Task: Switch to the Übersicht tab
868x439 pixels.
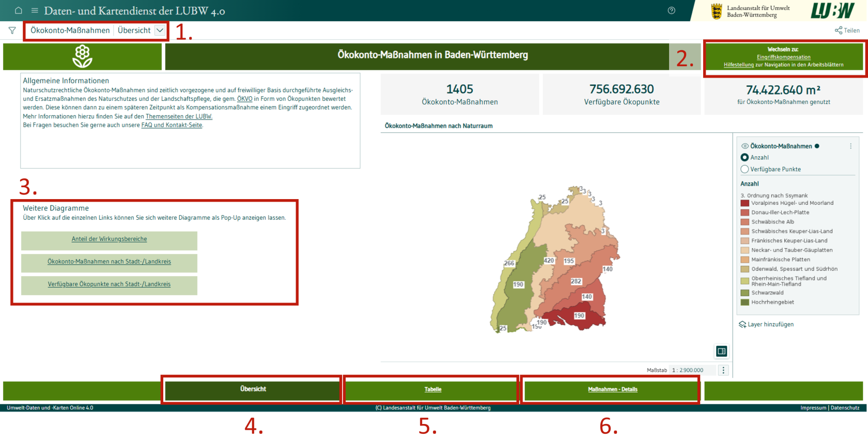Action: (x=253, y=389)
